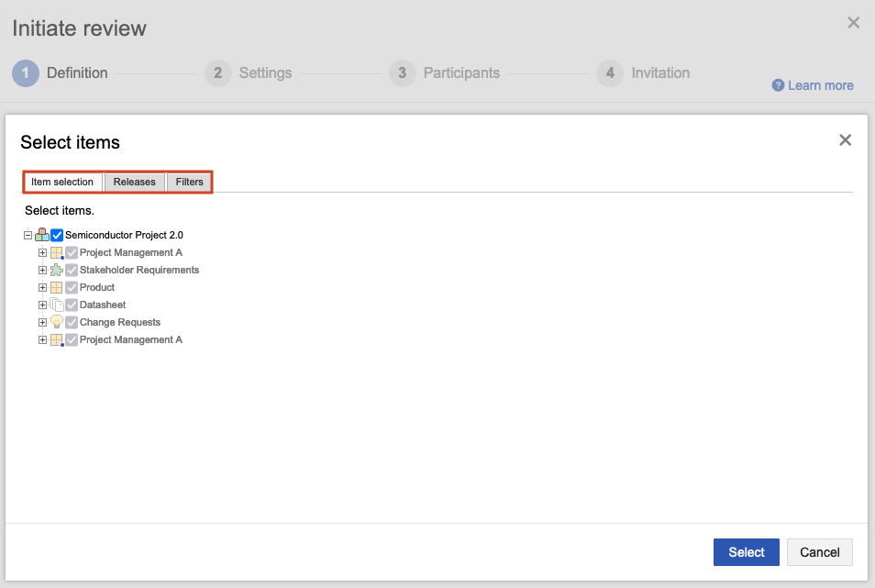Open the Filters tab
Screen dimensions: 875x588
point(190,182)
